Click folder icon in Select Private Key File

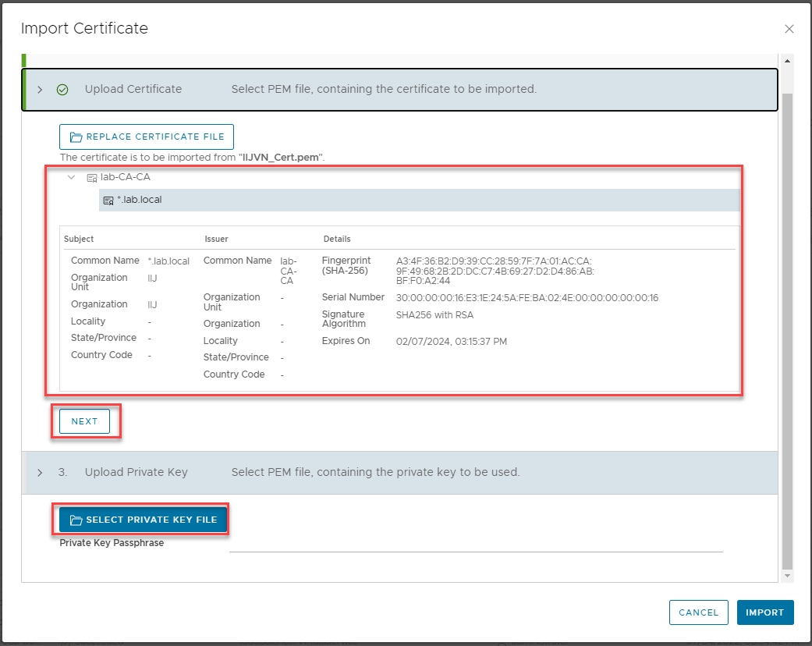click(x=76, y=520)
